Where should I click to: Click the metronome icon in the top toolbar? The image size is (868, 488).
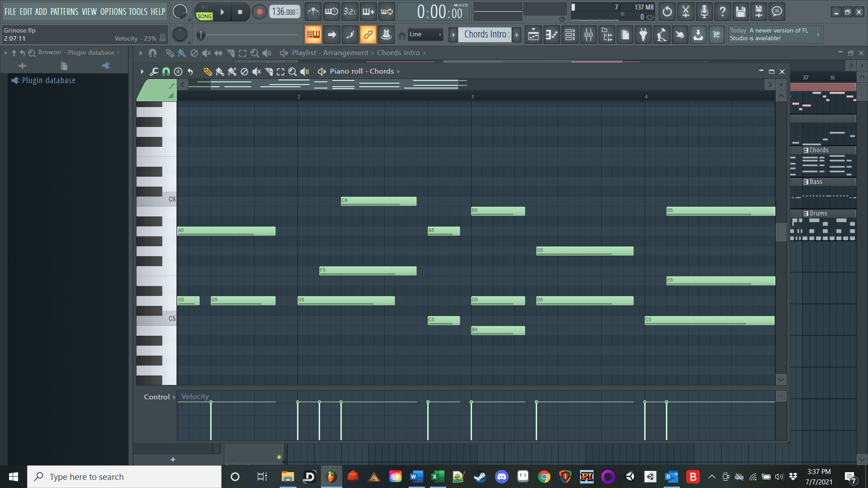click(x=313, y=12)
